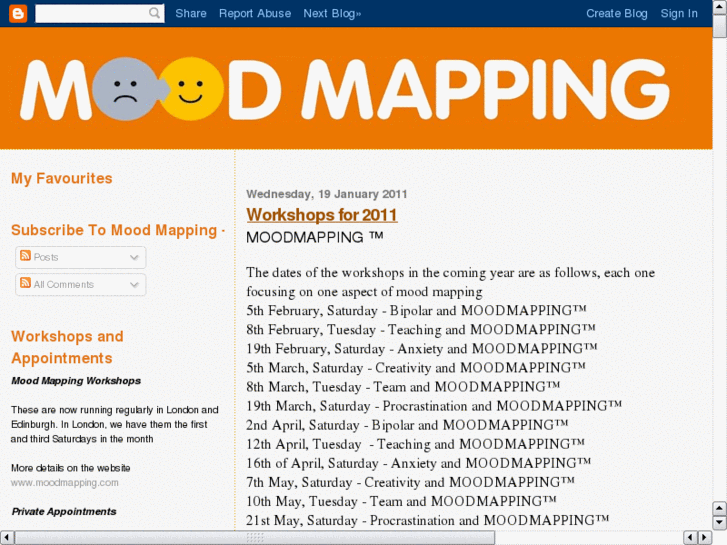Click Sign In

pos(679,13)
